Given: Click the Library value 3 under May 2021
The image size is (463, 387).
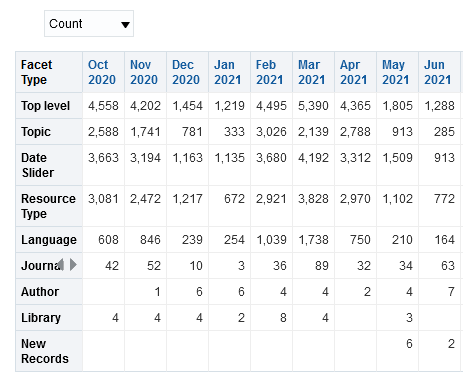Looking at the screenshot, I should [409, 318].
